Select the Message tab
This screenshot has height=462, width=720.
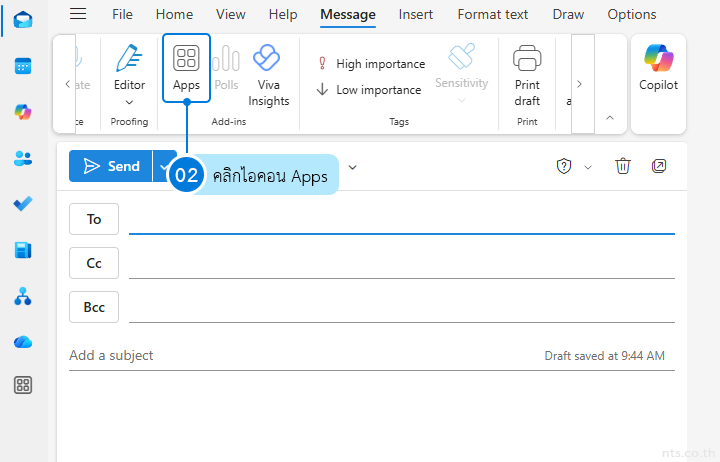[x=348, y=15]
